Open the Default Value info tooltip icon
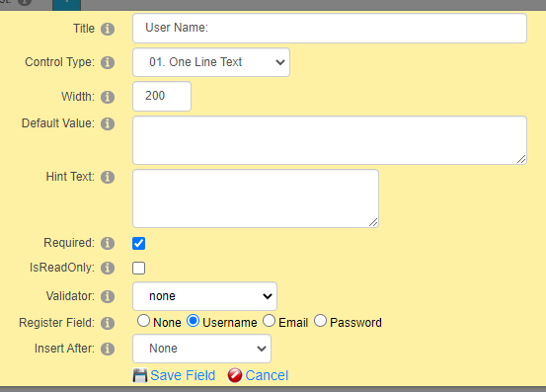The width and height of the screenshot is (546, 392). 108,123
